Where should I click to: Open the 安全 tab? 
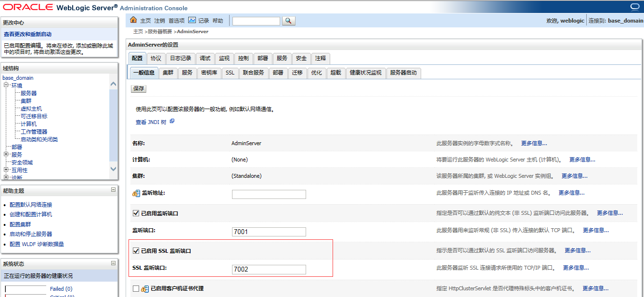(301, 58)
